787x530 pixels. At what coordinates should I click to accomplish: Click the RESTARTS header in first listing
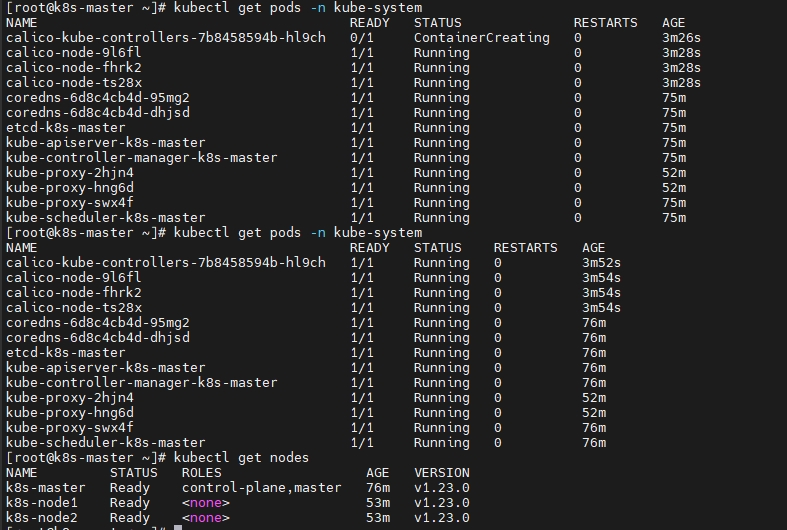605,23
